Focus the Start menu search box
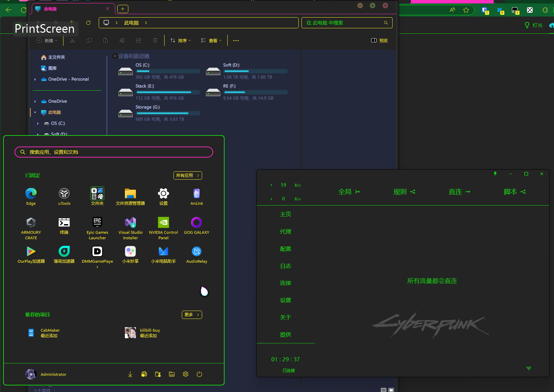 tap(114, 152)
